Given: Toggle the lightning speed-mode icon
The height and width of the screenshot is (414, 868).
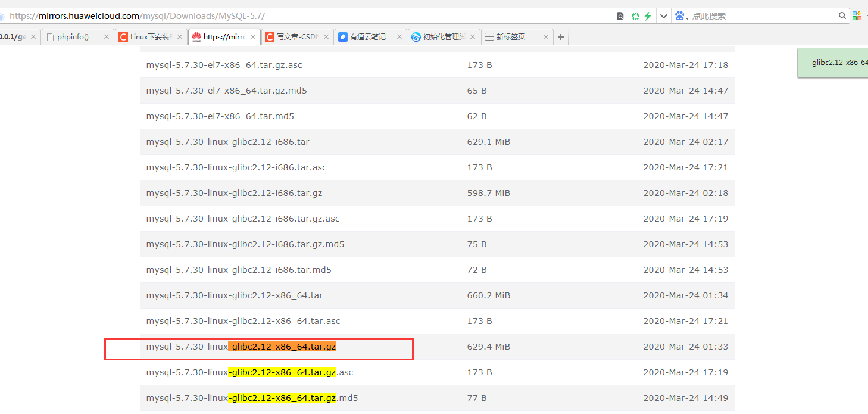Looking at the screenshot, I should click(648, 16).
